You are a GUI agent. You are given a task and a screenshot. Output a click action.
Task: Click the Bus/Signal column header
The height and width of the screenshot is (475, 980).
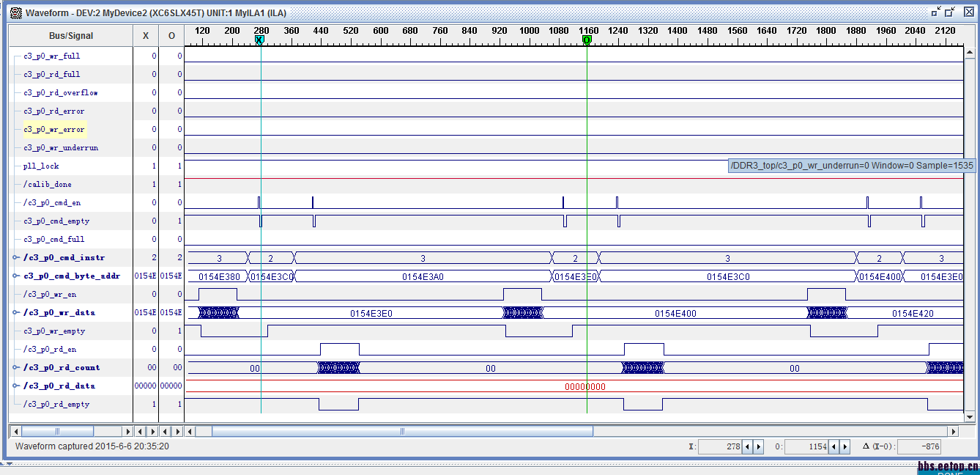(70, 35)
